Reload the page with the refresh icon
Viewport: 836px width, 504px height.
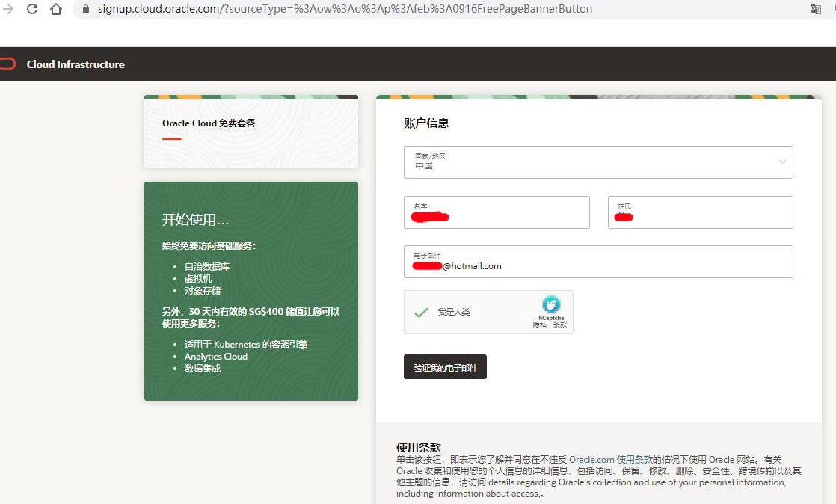(32, 9)
